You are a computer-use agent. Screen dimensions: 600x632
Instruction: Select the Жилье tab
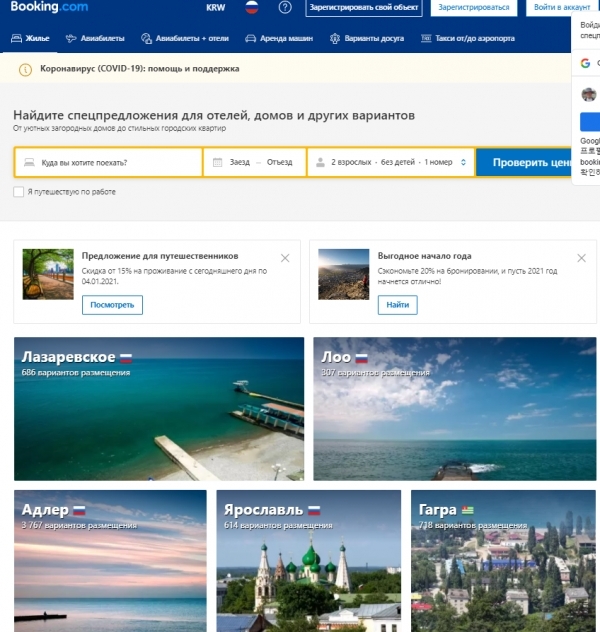(x=30, y=39)
